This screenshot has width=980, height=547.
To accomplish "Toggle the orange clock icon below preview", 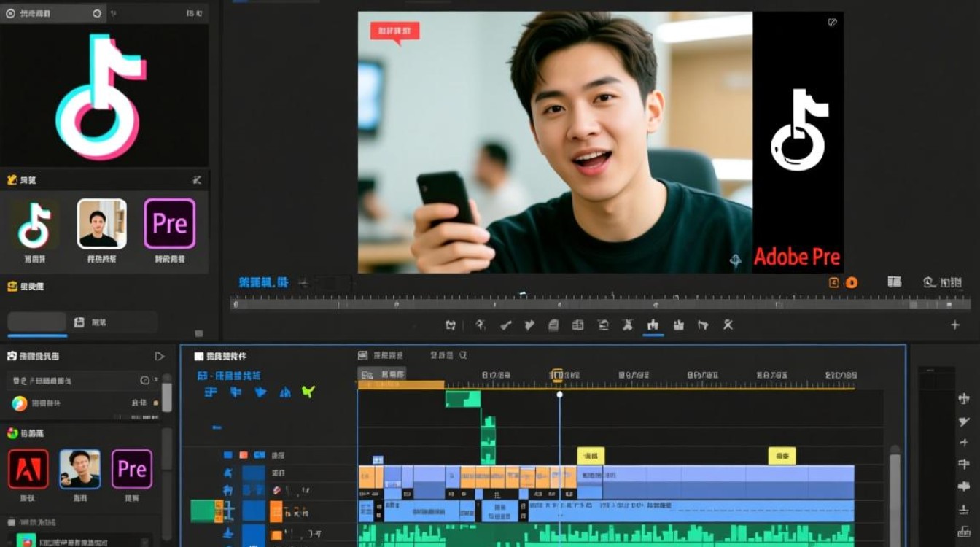I will tap(834, 283).
